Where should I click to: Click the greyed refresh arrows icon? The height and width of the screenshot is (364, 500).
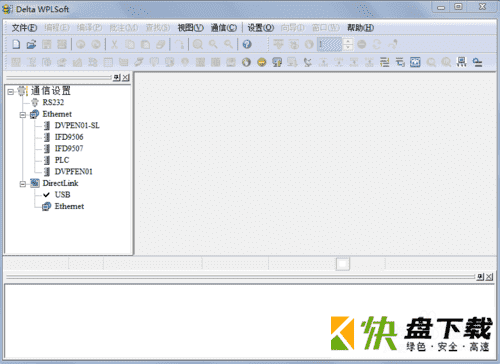[377, 44]
